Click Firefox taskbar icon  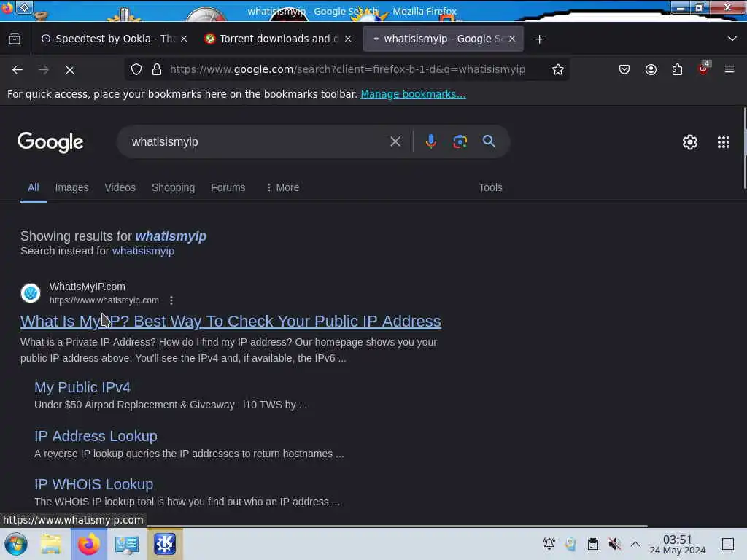(x=89, y=544)
